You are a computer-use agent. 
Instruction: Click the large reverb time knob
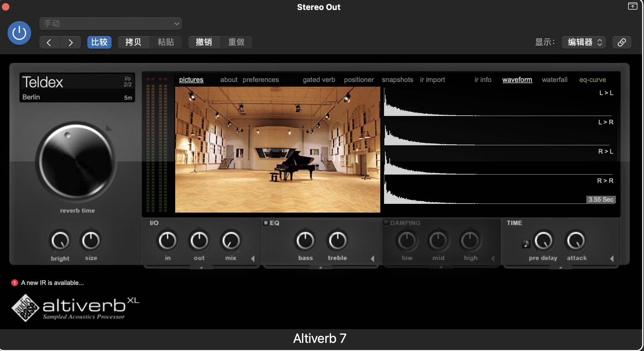pos(76,162)
